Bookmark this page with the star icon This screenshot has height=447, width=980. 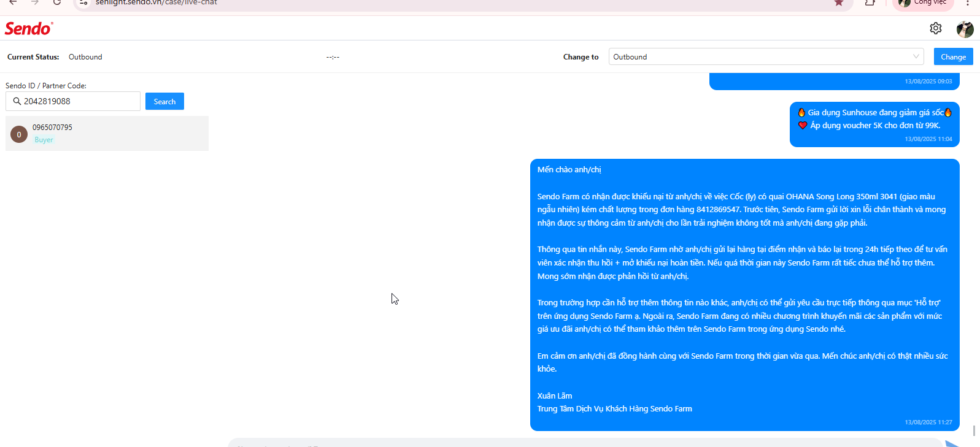838,3
